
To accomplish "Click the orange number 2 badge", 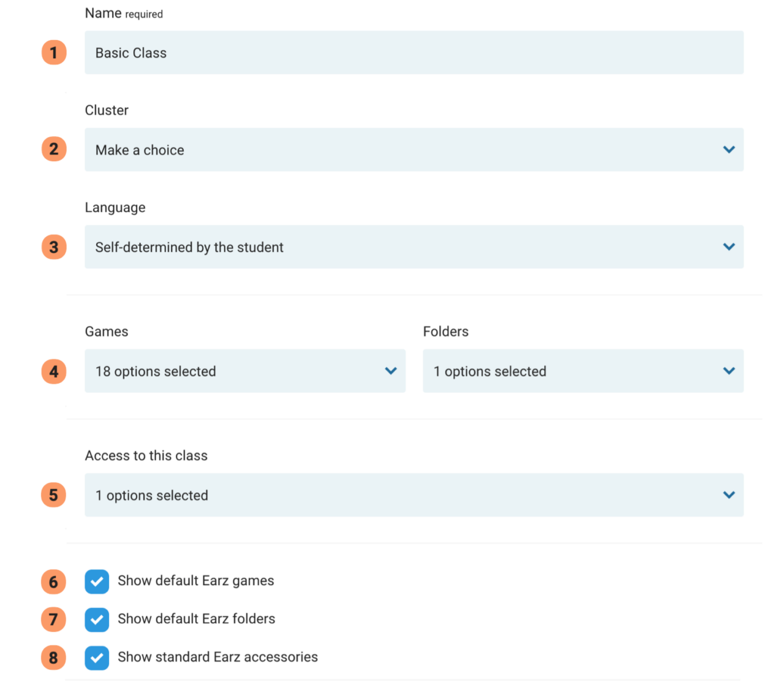I will coord(54,149).
